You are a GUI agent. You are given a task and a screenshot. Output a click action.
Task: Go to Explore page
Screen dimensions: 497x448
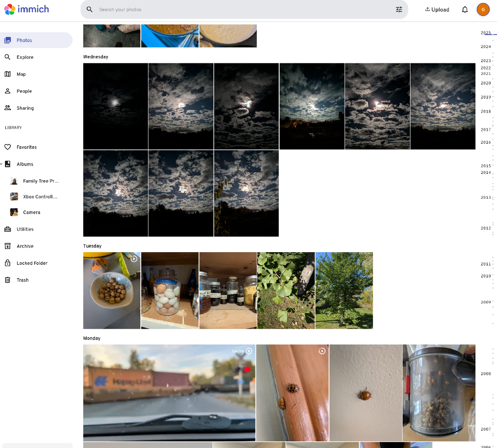tap(25, 57)
